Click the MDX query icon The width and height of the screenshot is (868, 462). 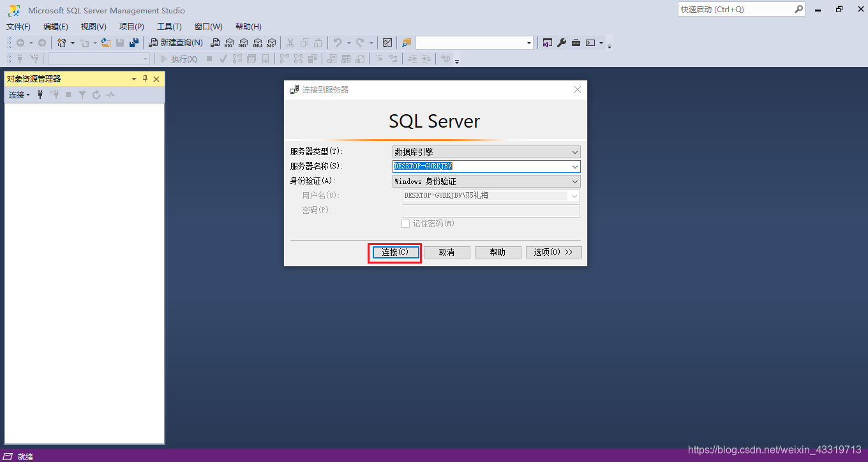pyautogui.click(x=228, y=43)
